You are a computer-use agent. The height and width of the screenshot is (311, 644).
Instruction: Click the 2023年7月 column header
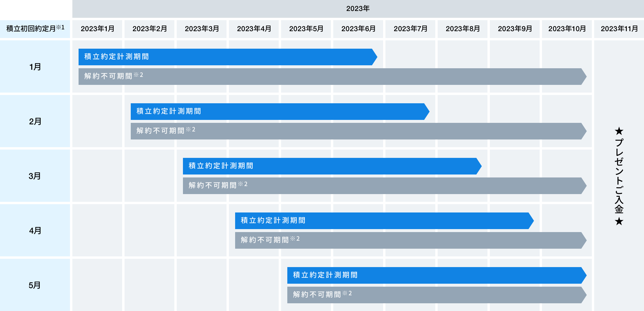click(410, 29)
